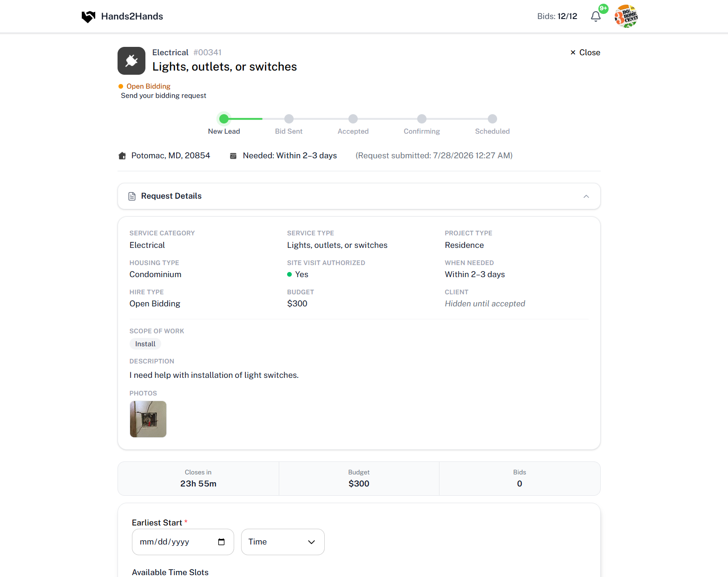The image size is (728, 577).
Task: Open the Hands2Hands handshake logo
Action: [88, 17]
